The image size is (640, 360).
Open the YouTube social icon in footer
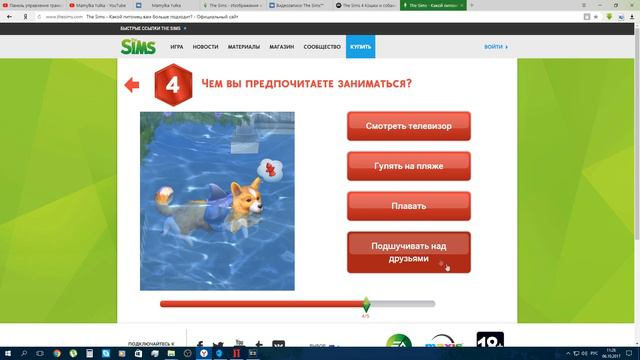point(240,344)
